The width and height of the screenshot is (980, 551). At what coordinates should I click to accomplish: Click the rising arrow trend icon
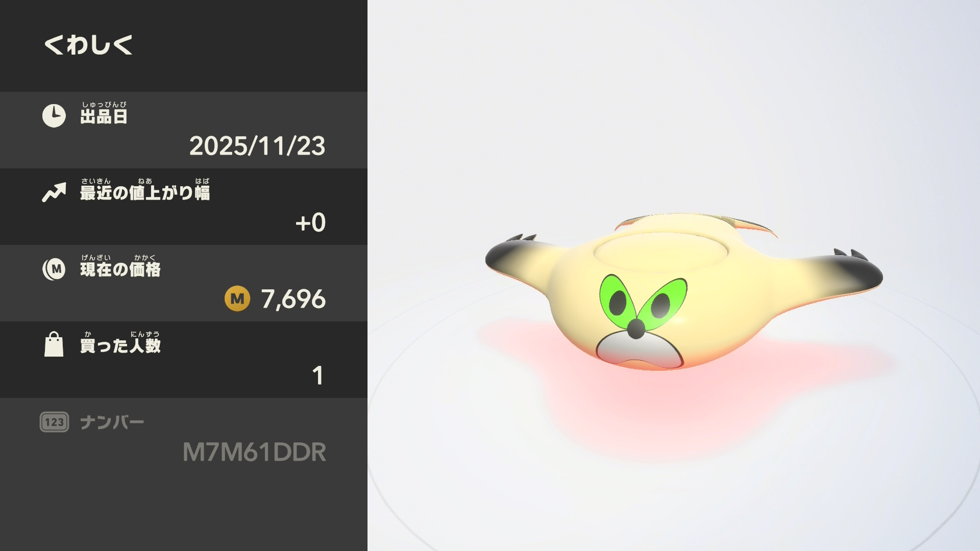point(54,192)
